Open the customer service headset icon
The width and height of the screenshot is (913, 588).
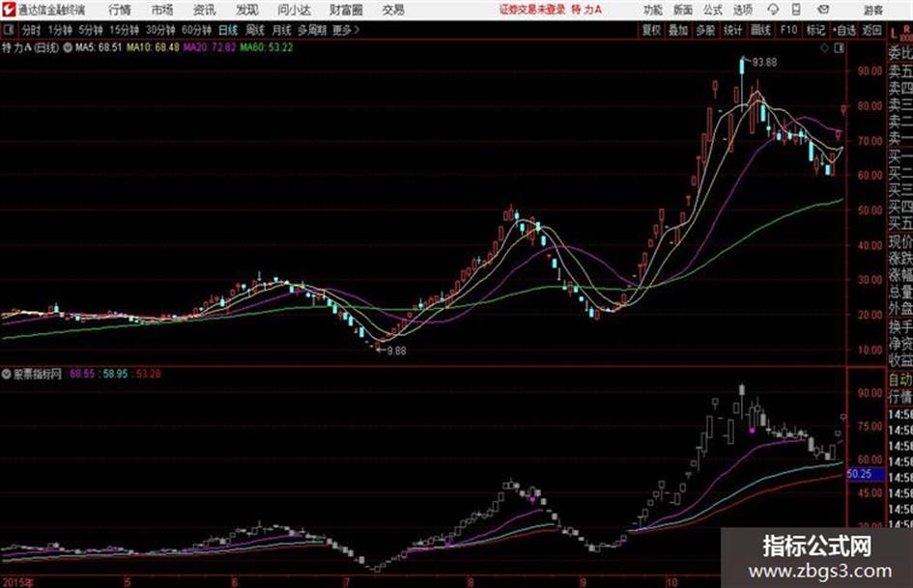(x=773, y=10)
